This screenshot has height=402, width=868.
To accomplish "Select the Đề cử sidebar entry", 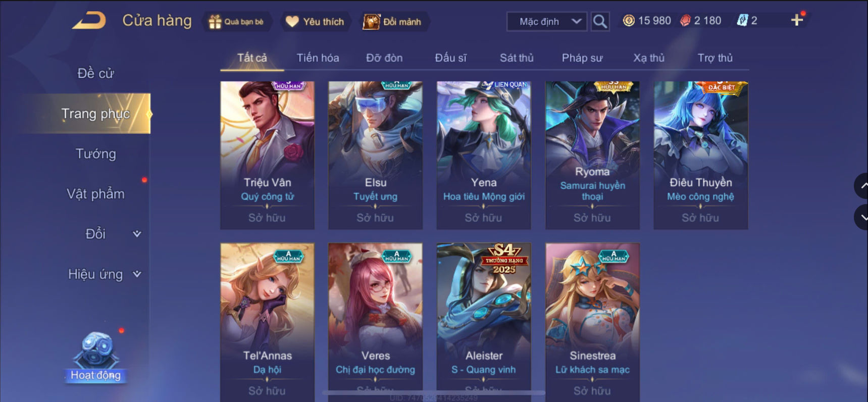I will pyautogui.click(x=95, y=74).
